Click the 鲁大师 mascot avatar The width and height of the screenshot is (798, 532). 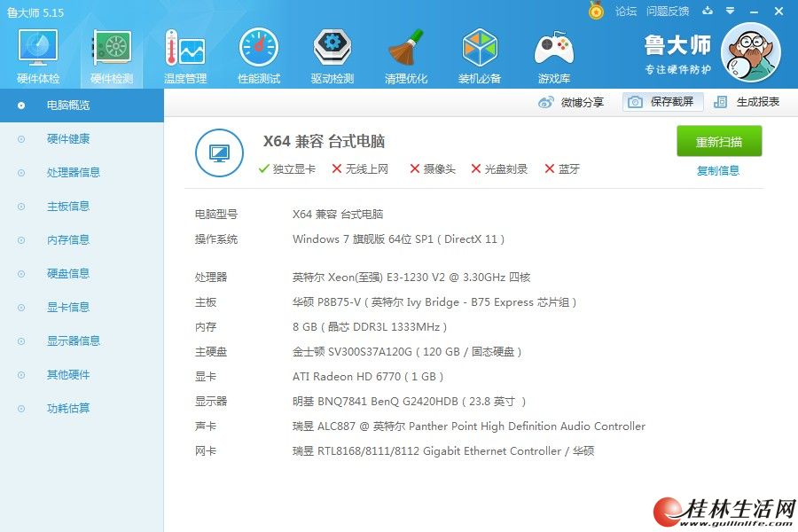point(751,52)
